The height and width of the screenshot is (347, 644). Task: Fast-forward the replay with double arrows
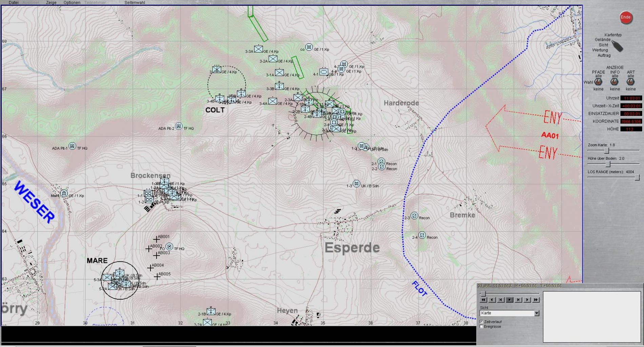coord(536,300)
